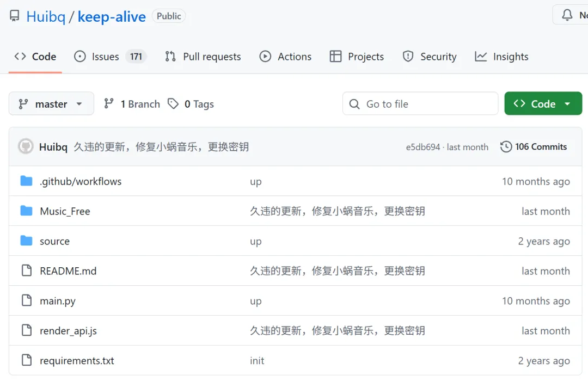The image size is (588, 381).
Task: Click the .github/workflows folder icon
Action: click(26, 181)
